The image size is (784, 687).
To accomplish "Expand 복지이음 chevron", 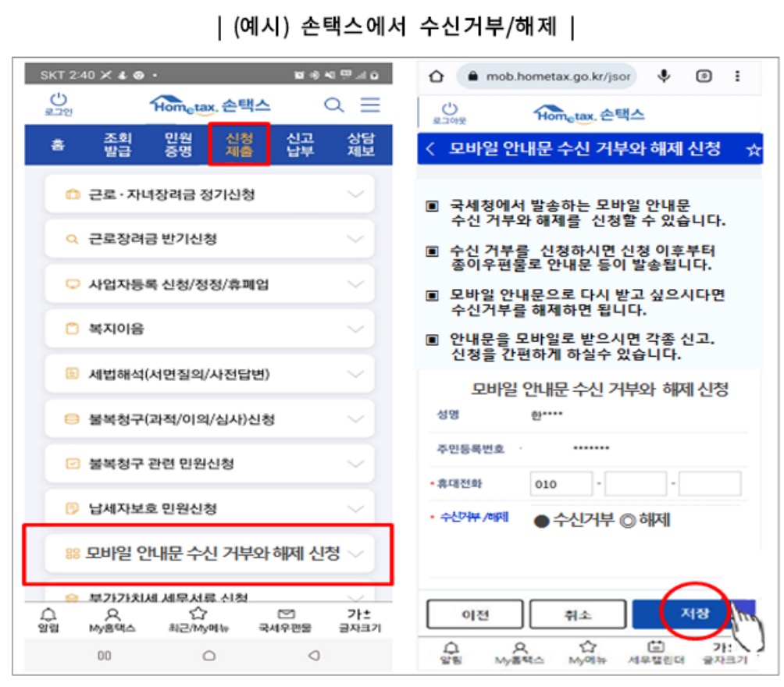I will click(x=355, y=329).
